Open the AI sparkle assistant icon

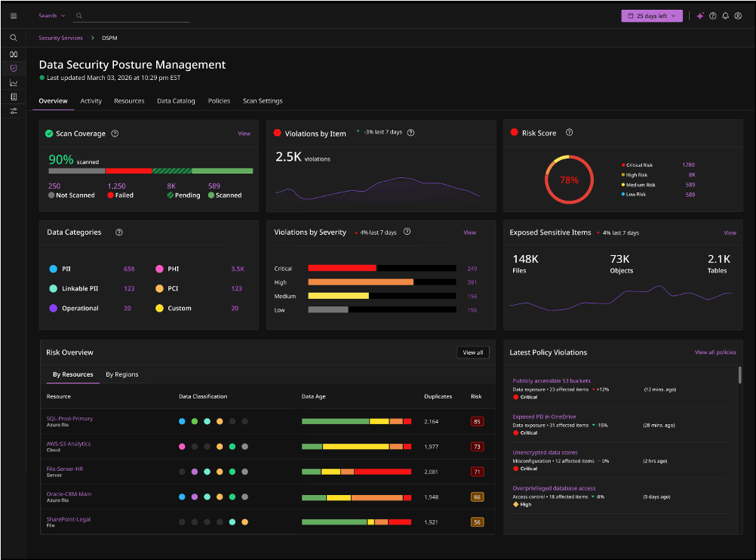[700, 16]
